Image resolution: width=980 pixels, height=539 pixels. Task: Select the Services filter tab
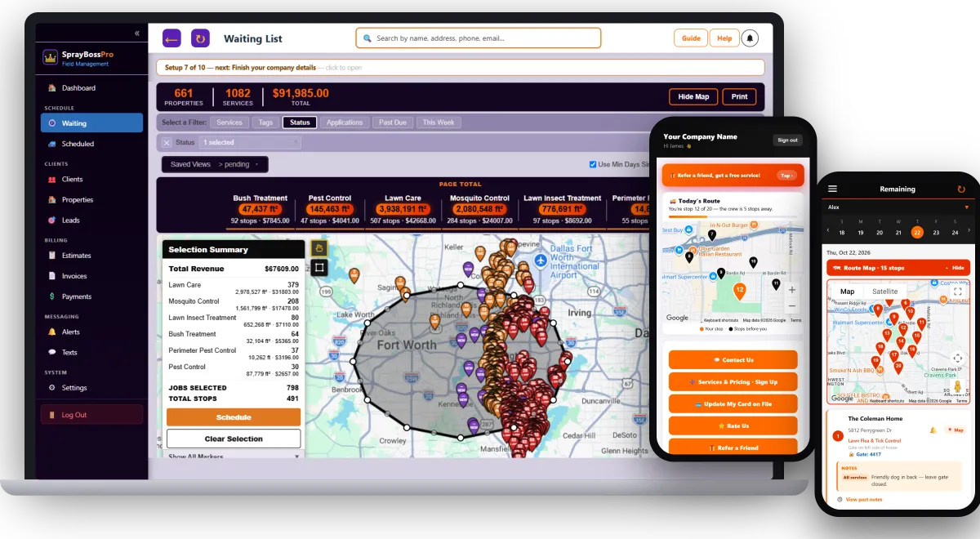(229, 122)
